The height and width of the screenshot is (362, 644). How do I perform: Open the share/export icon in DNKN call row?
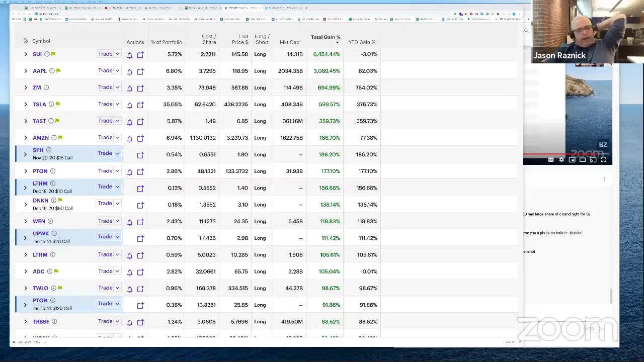tap(140, 205)
